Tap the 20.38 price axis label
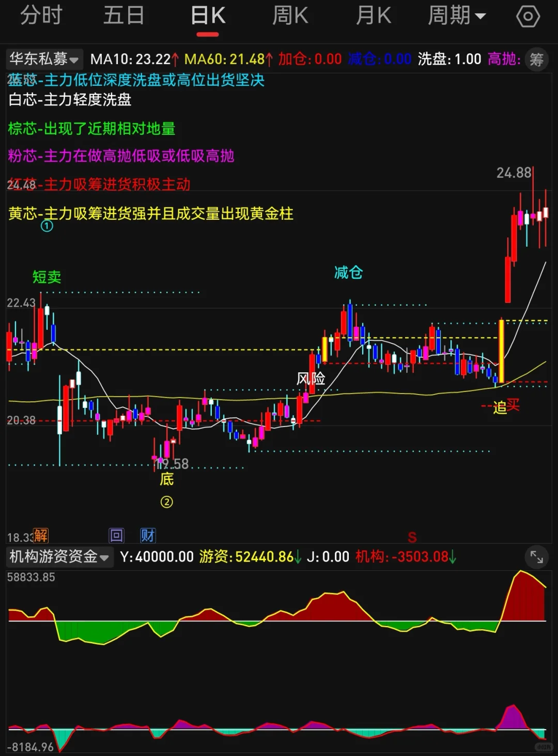Screen dimensions: 558x756 (21, 420)
